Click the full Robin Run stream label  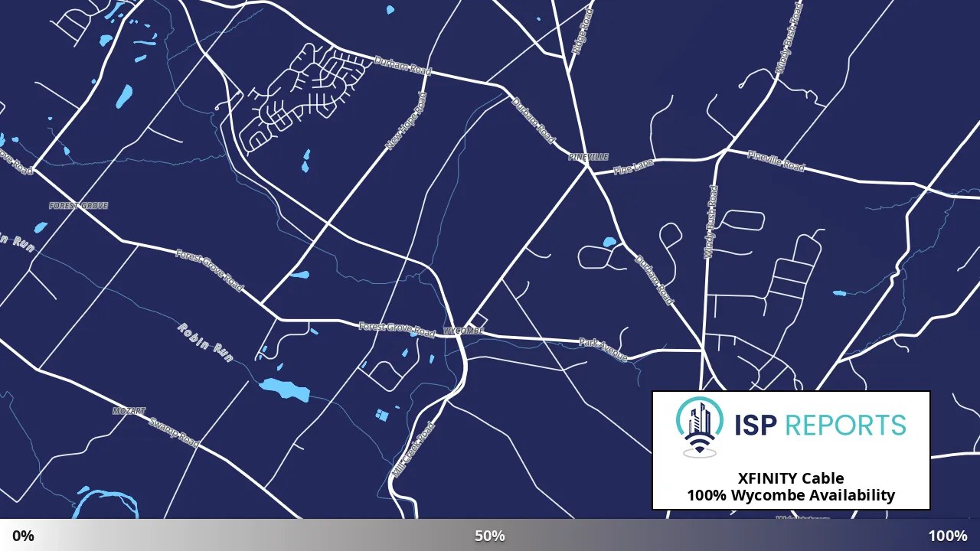[204, 341]
